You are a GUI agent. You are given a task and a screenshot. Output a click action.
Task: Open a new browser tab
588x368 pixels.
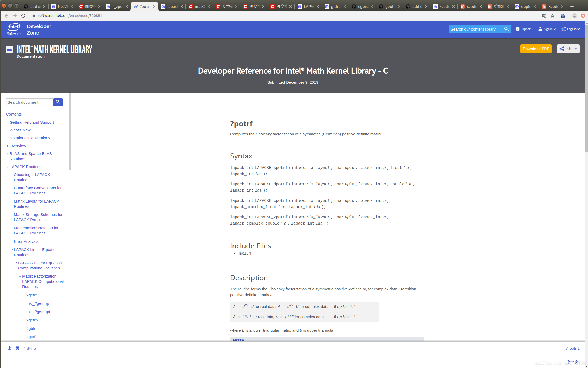click(572, 7)
